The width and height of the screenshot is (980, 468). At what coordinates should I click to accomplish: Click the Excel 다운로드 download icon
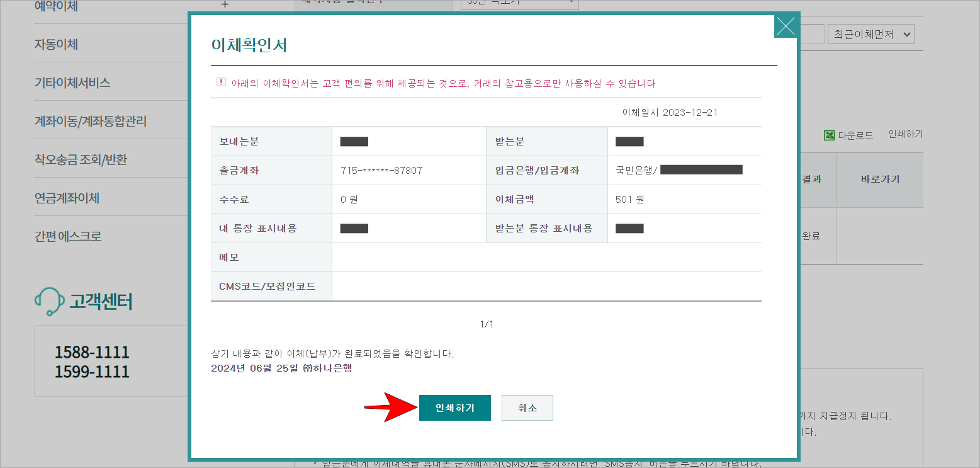[829, 134]
